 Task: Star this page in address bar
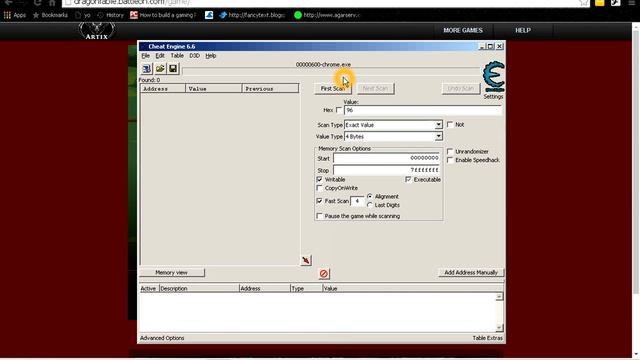click(584, 3)
